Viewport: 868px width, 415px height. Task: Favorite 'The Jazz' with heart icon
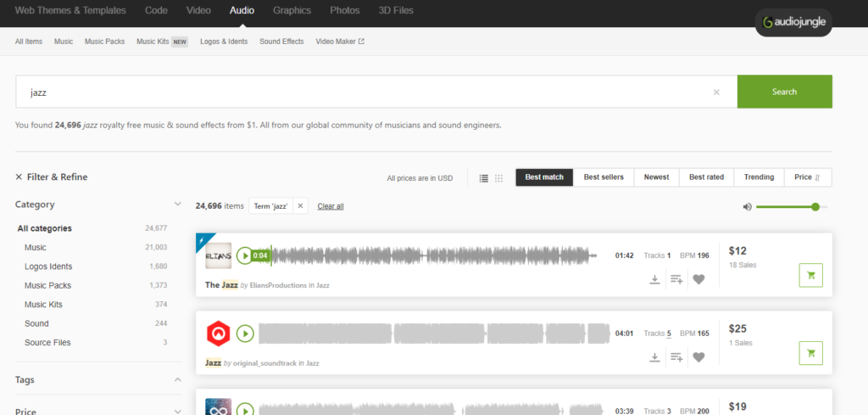point(698,279)
